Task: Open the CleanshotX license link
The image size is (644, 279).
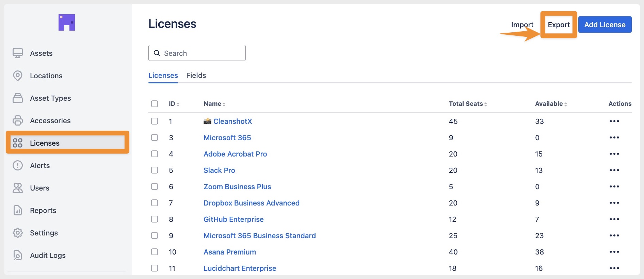Action: click(232, 121)
